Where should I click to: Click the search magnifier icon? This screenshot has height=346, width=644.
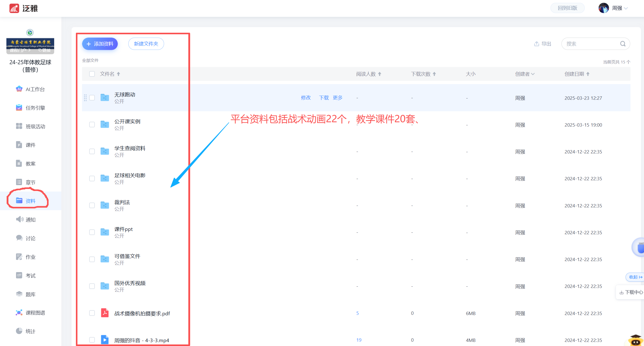click(623, 44)
